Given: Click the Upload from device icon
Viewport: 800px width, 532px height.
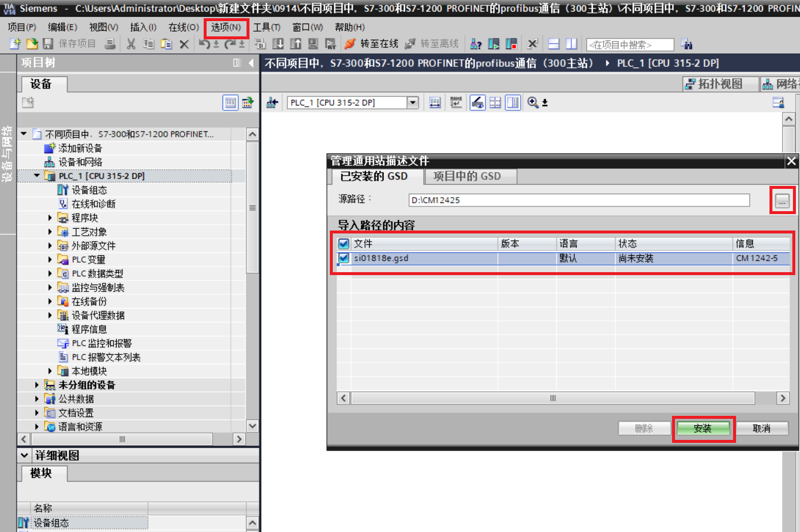Looking at the screenshot, I should [296, 44].
